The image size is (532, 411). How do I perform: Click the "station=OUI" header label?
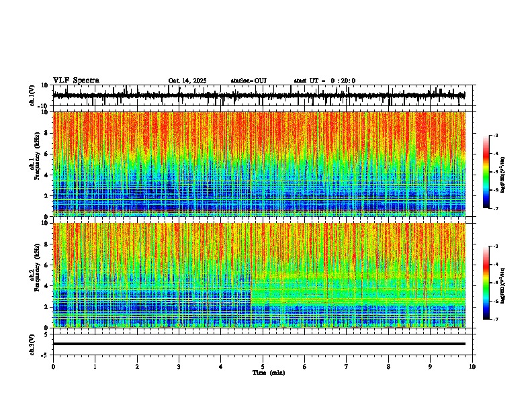(x=249, y=81)
